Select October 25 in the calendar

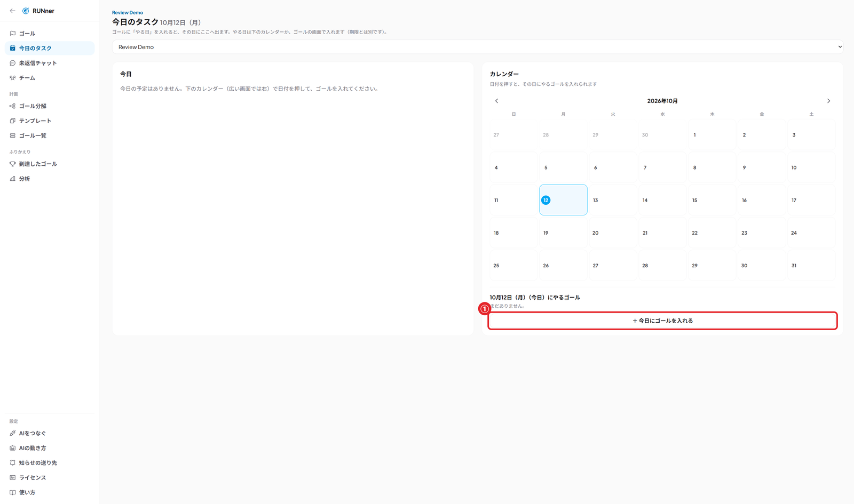(513, 265)
